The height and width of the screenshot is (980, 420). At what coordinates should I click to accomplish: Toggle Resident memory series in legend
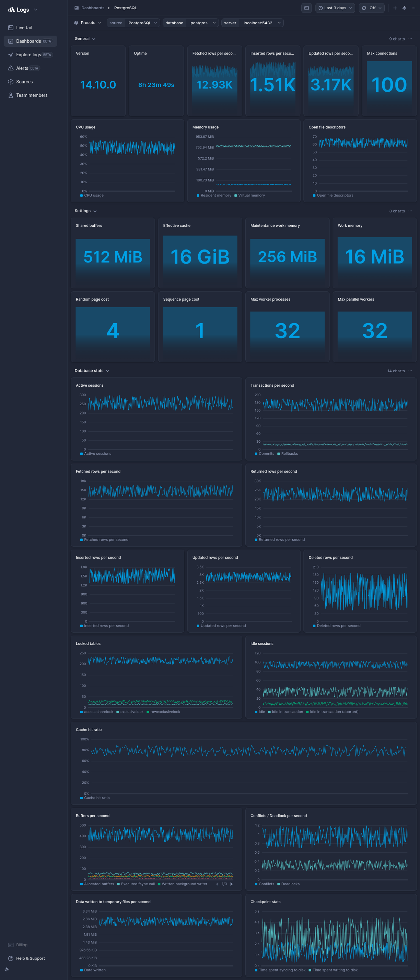point(214,196)
